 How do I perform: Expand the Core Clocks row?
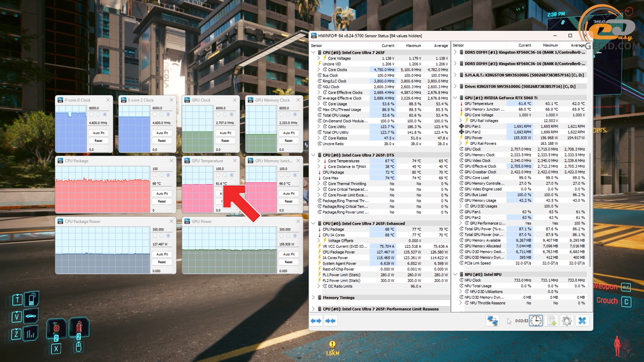(x=319, y=70)
